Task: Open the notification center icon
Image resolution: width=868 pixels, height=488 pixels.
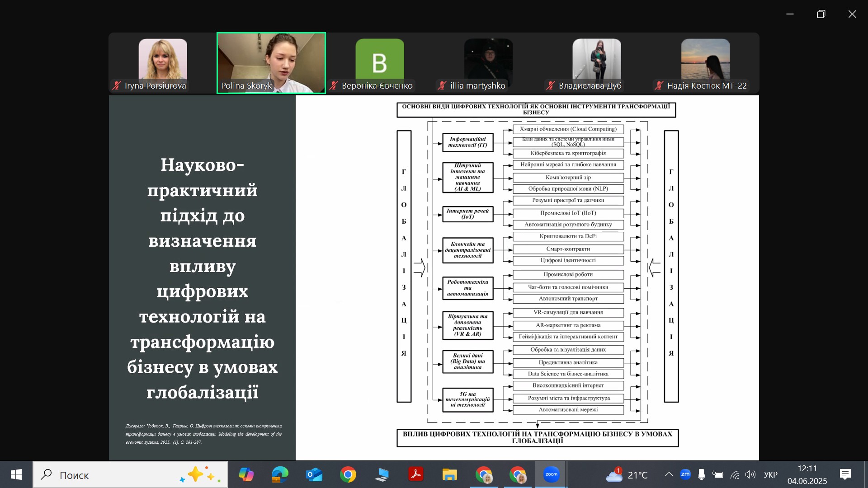Action: click(x=845, y=474)
